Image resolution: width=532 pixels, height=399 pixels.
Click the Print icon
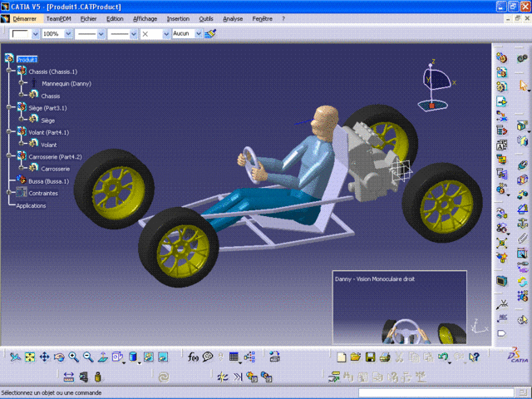click(x=383, y=357)
